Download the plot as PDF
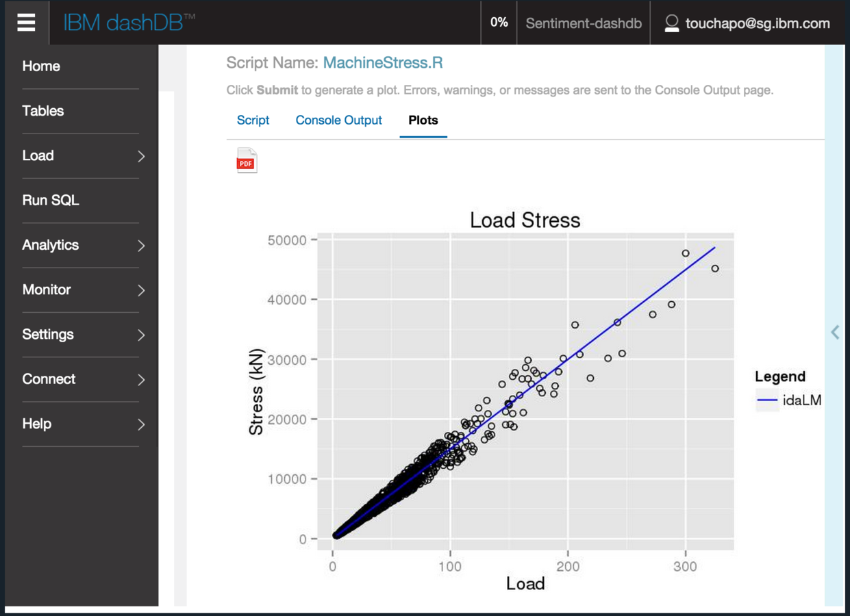 (247, 161)
